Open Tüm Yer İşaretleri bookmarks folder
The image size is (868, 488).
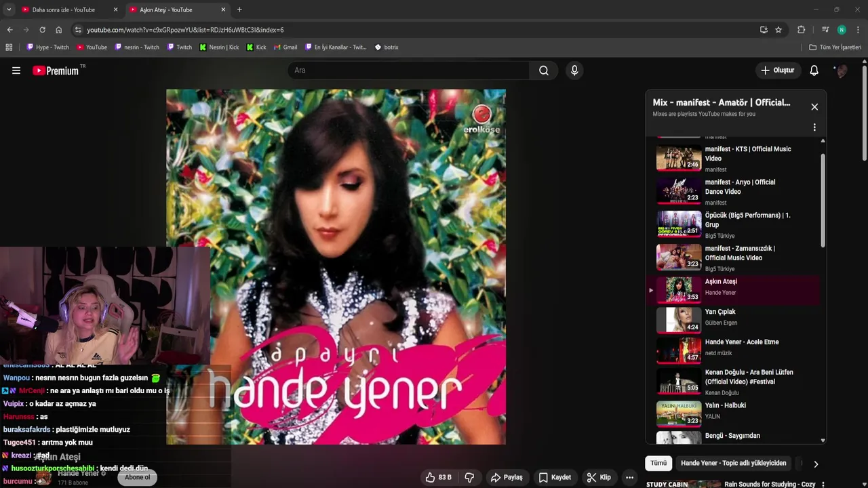835,47
